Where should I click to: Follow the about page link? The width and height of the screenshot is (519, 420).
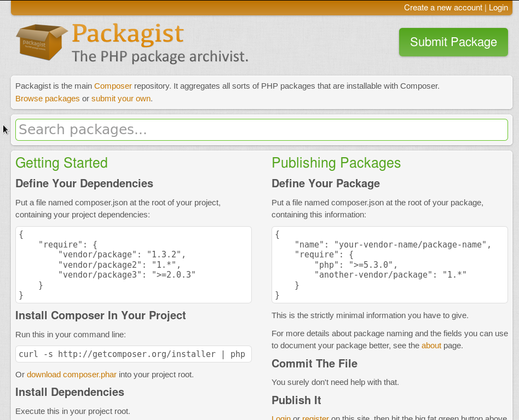(x=431, y=346)
